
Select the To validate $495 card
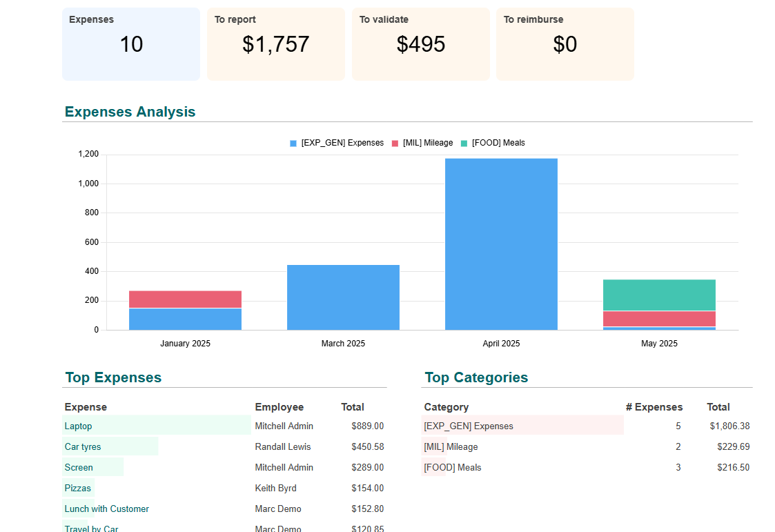420,44
